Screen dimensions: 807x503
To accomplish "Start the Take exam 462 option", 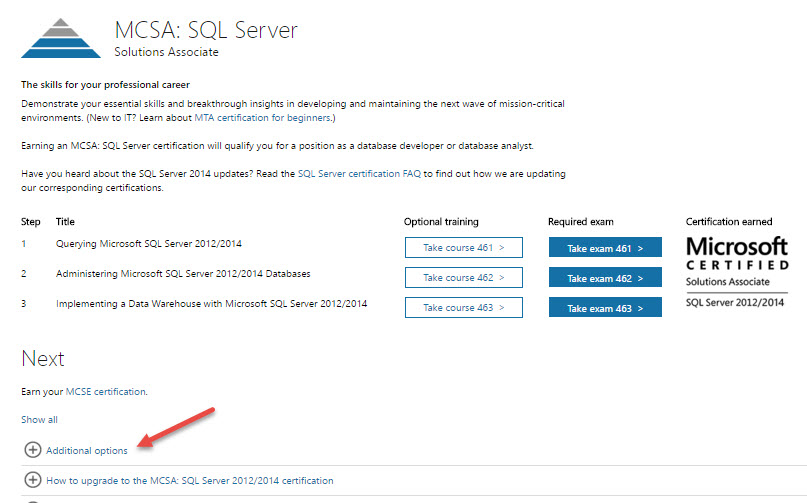I will point(604,278).
